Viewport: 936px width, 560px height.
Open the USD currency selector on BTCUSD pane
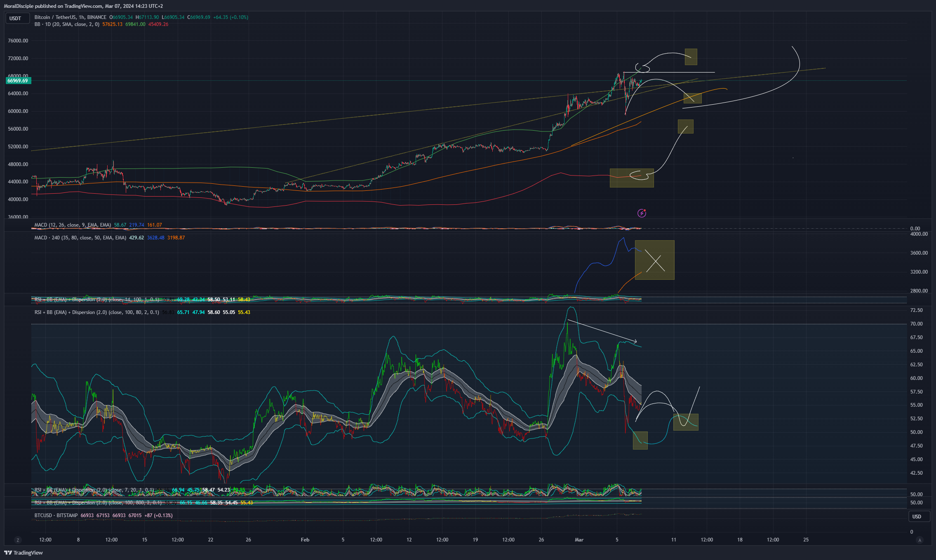point(919,517)
